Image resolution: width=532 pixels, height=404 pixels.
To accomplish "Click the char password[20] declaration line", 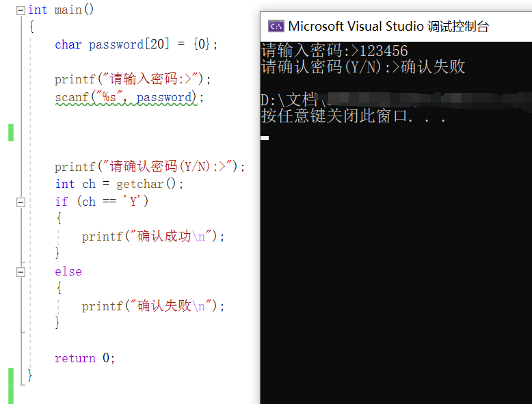I will pos(136,44).
